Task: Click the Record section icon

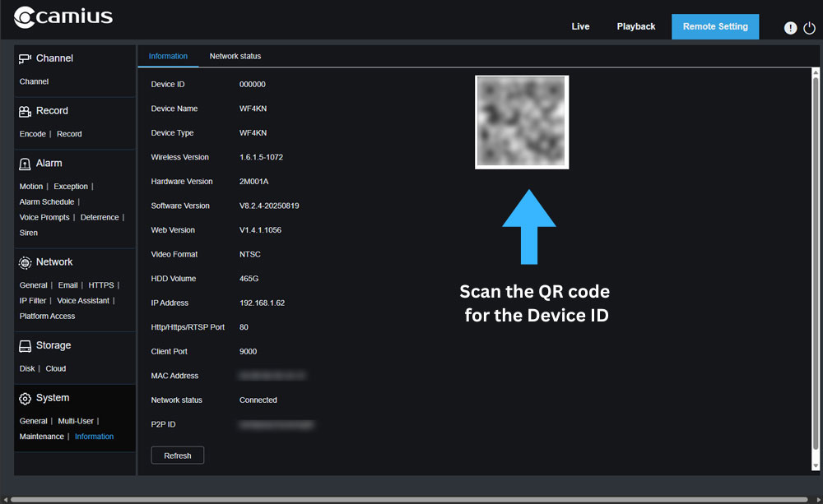Action: click(25, 111)
